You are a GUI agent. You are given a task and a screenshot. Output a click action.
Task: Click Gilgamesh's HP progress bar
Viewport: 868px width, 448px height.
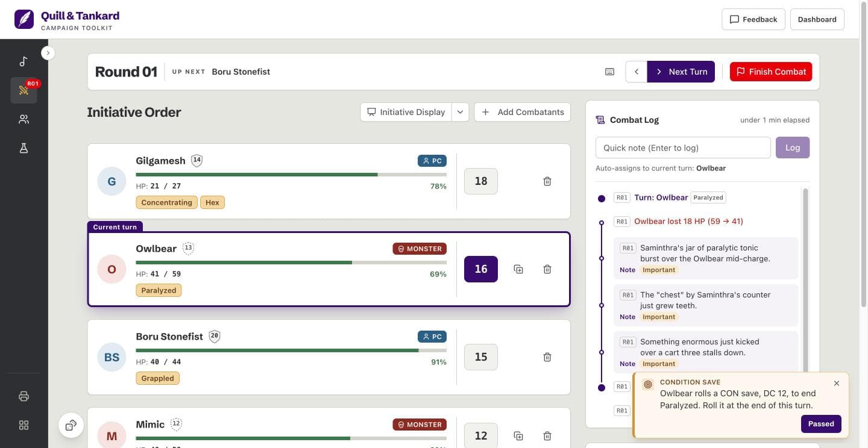[291, 175]
